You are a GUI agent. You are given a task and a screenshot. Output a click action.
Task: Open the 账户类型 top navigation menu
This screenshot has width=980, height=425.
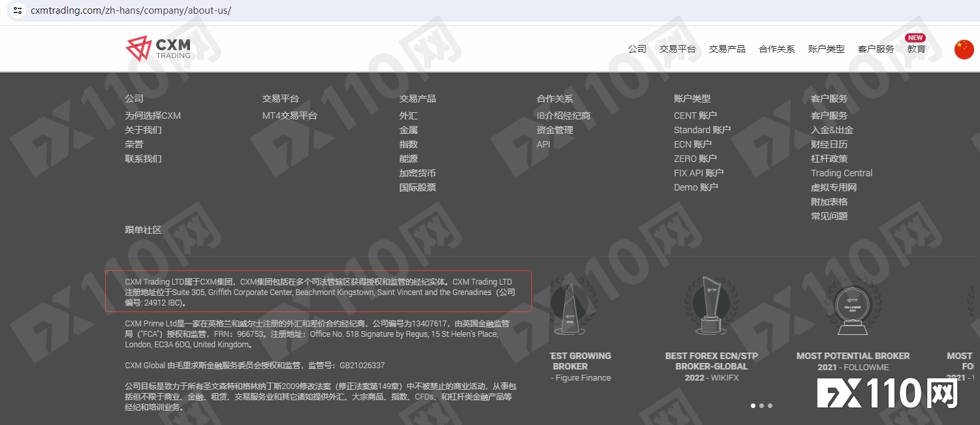(x=827, y=49)
